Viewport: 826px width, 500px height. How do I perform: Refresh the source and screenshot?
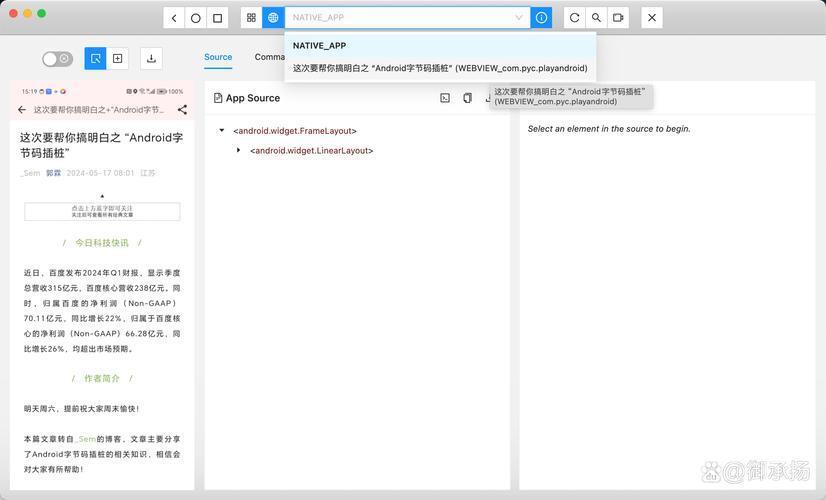[575, 18]
